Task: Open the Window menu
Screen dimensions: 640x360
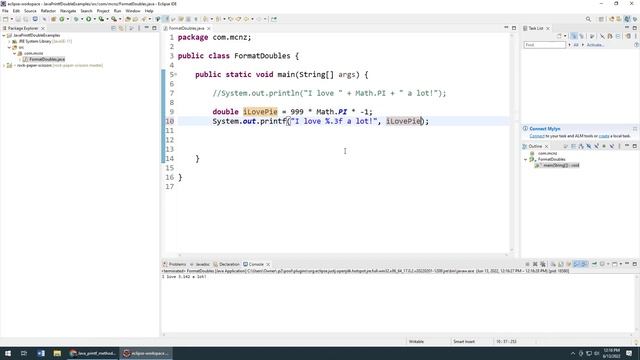Action: (133, 11)
